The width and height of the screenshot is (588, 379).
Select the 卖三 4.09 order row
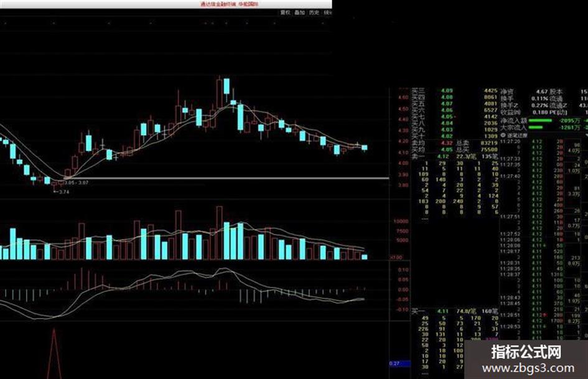coord(454,91)
